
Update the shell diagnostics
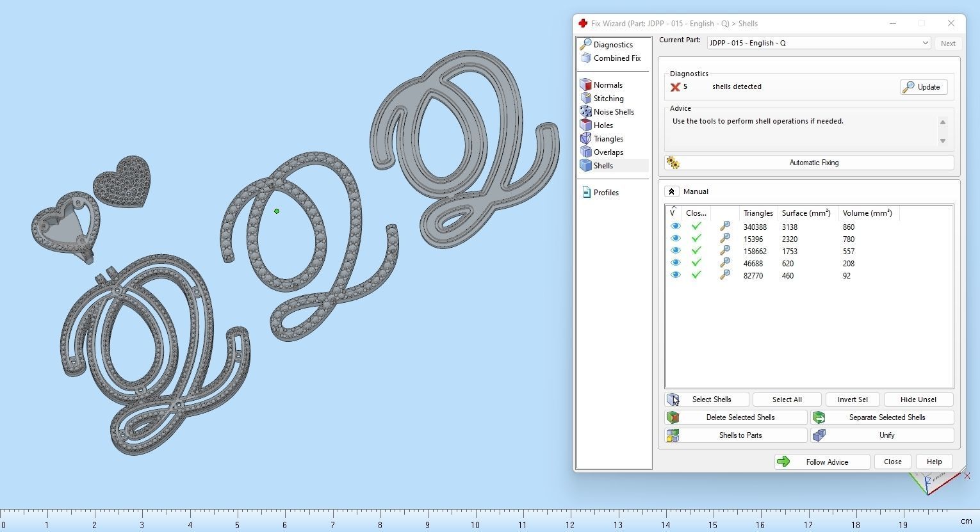coord(924,87)
